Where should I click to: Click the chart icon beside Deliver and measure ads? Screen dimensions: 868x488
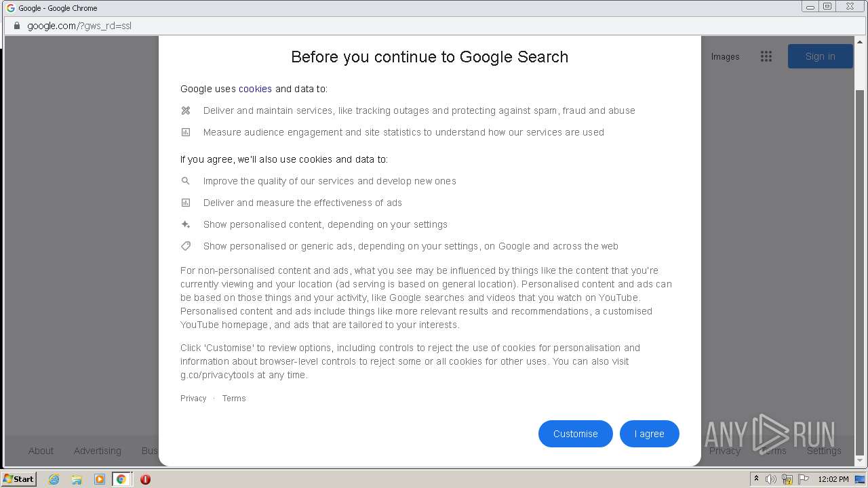[x=186, y=203]
